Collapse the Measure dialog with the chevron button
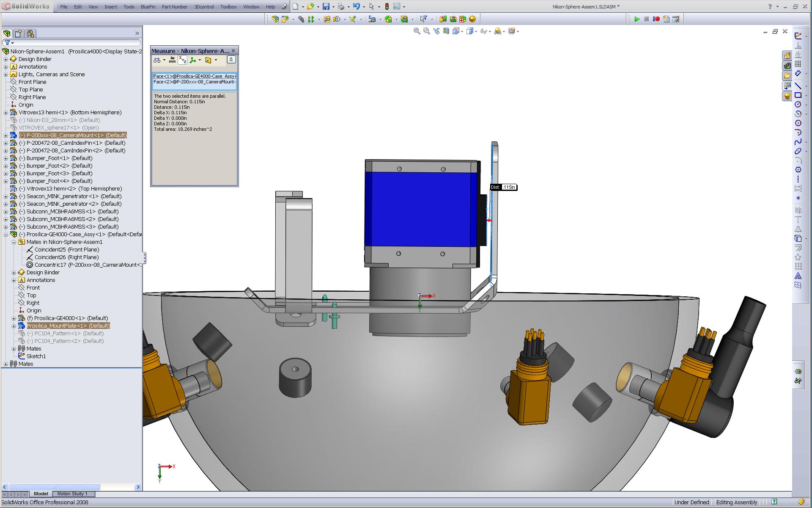Screen dimensions: 812x508 point(231,60)
